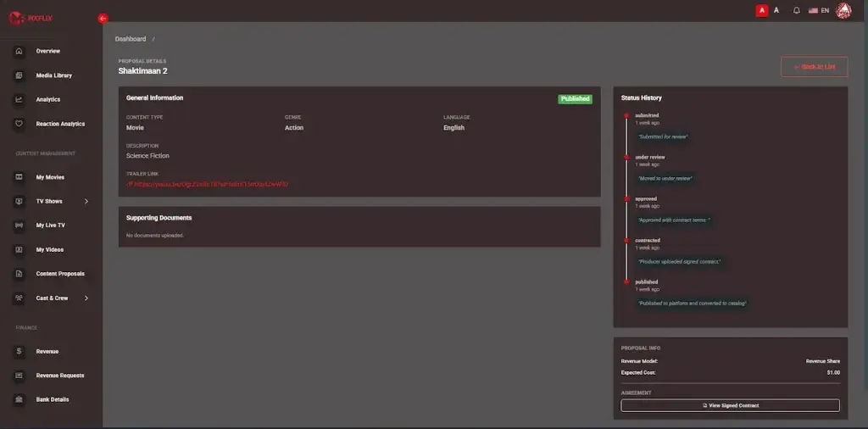Click the approved timeline dot

point(626,198)
